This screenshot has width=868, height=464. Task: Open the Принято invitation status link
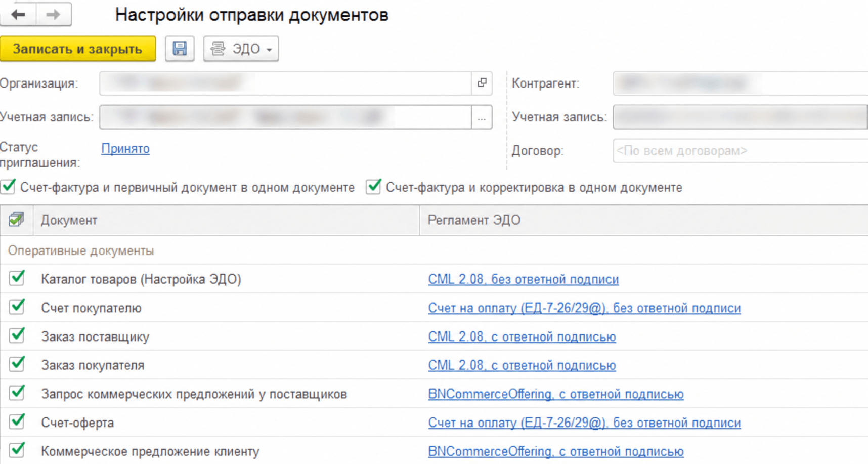coord(125,149)
